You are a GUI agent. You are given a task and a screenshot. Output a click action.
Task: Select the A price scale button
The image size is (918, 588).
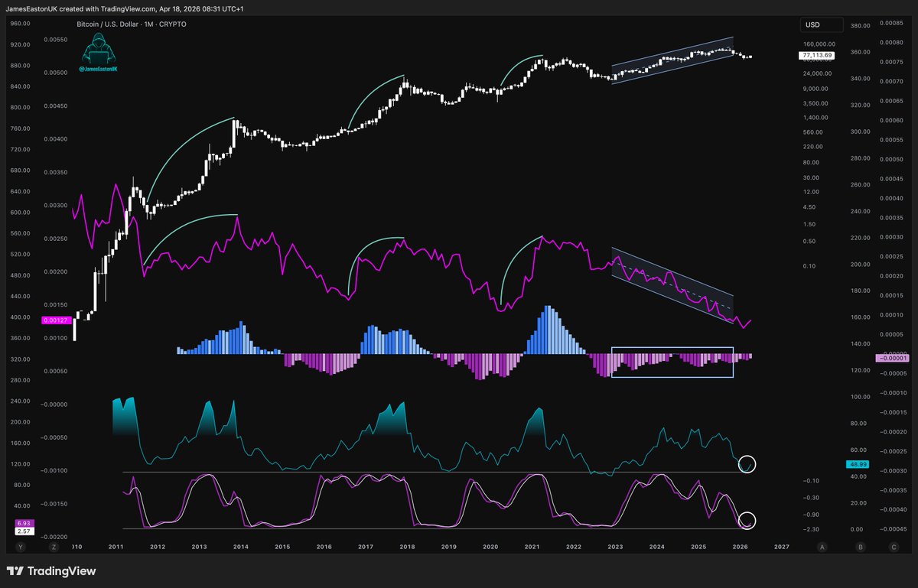(822, 547)
